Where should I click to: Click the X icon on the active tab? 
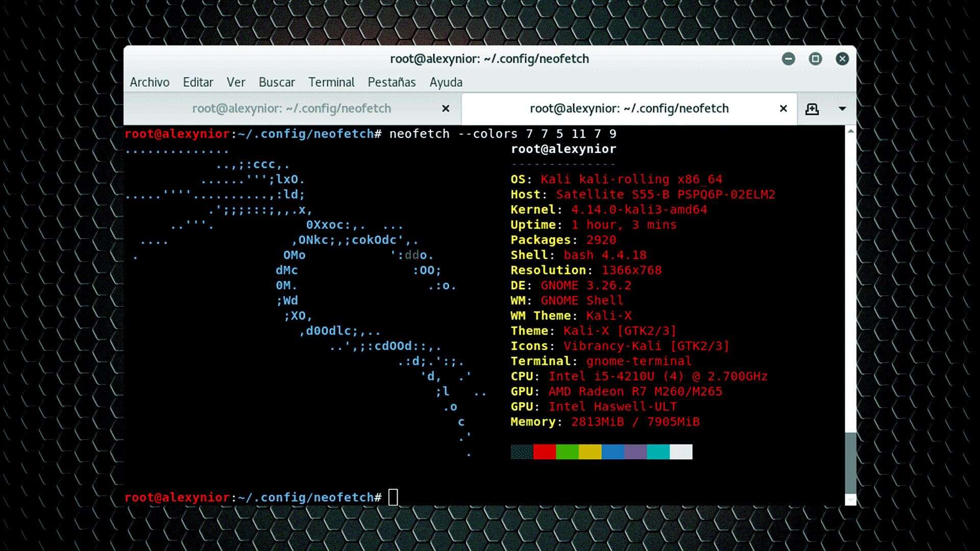[x=783, y=108]
